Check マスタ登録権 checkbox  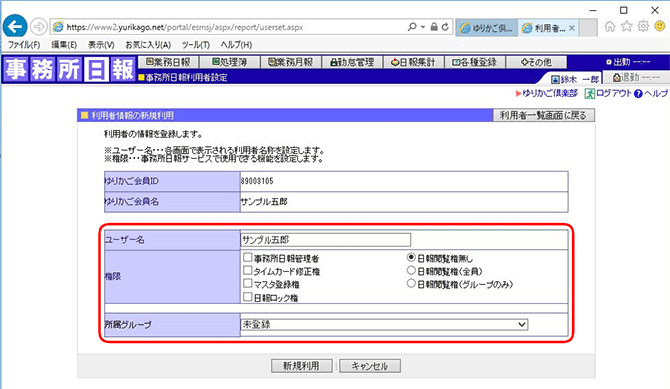click(x=247, y=283)
